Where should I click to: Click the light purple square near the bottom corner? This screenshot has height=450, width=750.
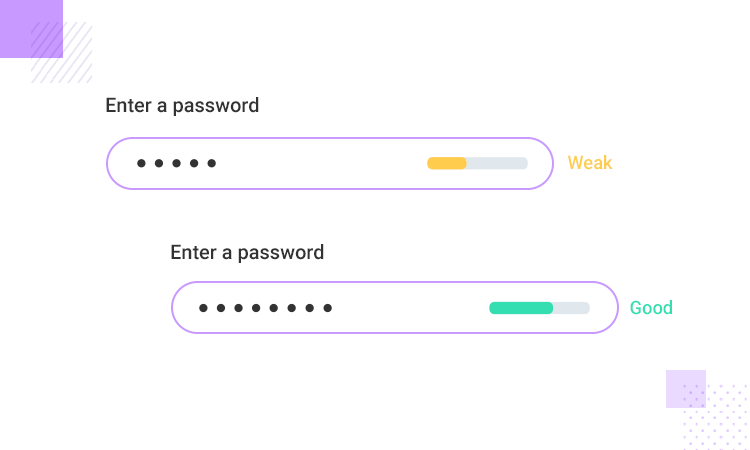[686, 388]
